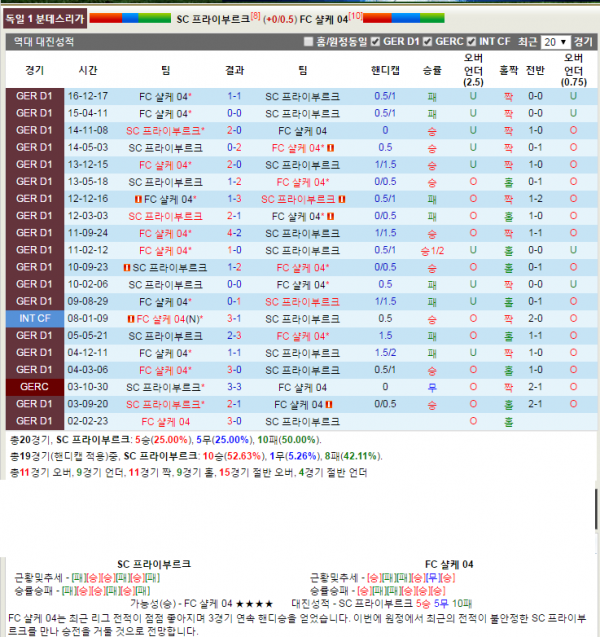This screenshot has height=637, width=600.
Task: Click GER D1 league cell for 16-12-17 row
Action: click(x=35, y=96)
